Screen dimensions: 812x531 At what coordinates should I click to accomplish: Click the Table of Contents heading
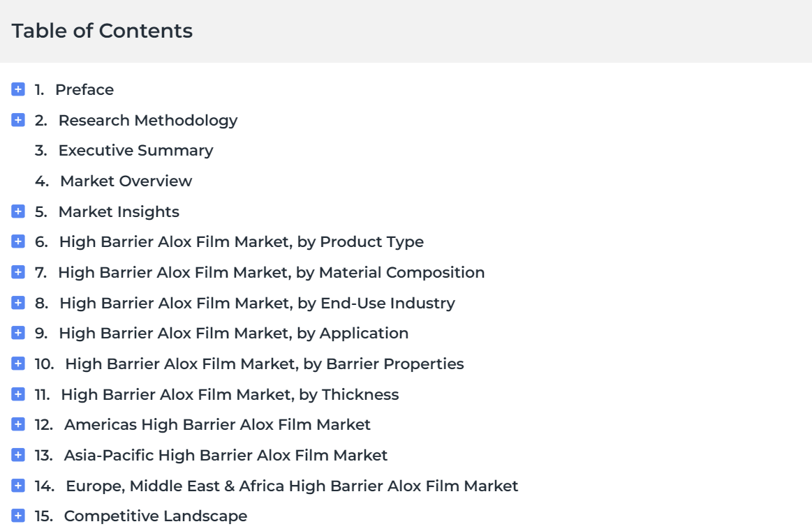(x=103, y=31)
